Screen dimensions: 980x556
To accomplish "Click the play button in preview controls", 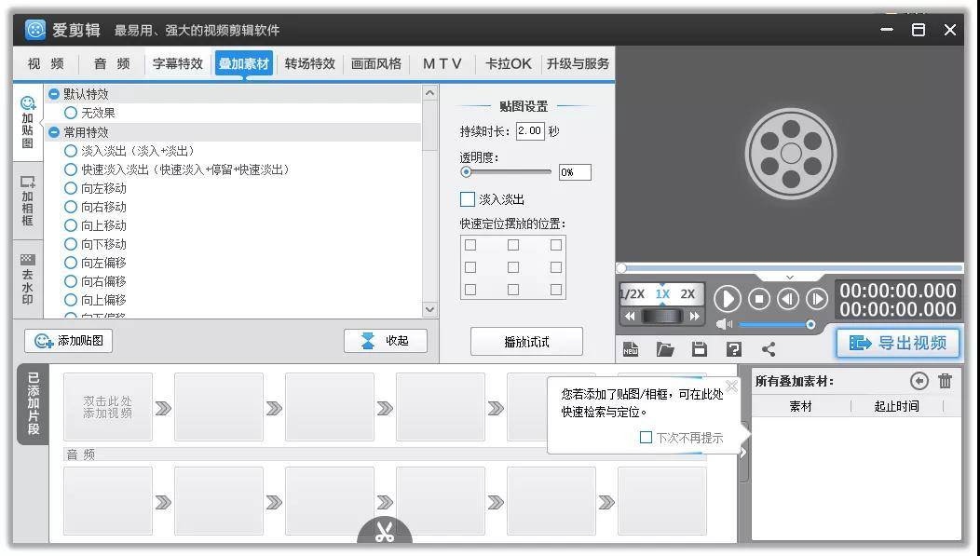I will click(727, 299).
